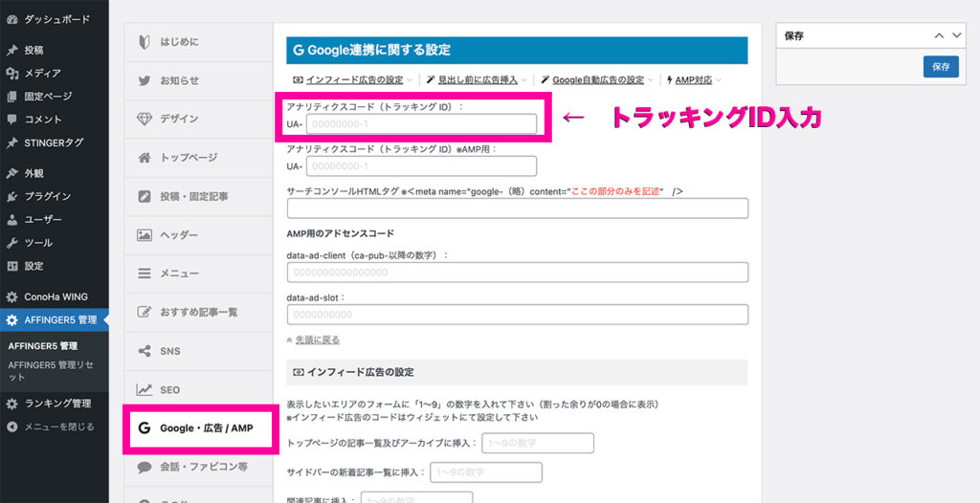Click the collapse arrow icon beside メニューを閉じる
The image size is (980, 503).
(11, 426)
